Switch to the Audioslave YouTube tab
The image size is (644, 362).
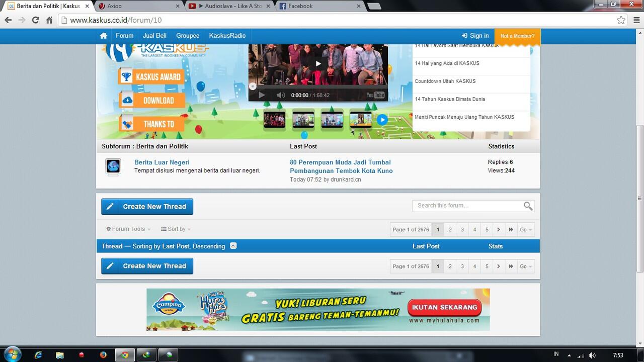tap(229, 6)
